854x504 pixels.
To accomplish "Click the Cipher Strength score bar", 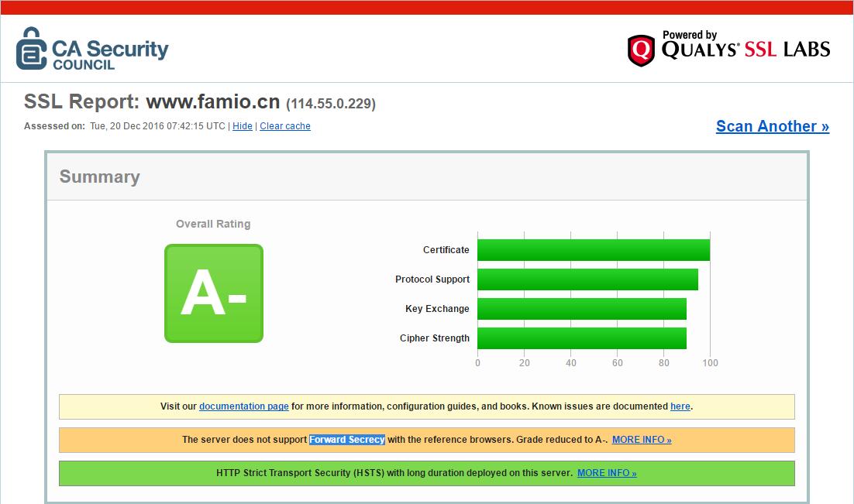I will 582,338.
